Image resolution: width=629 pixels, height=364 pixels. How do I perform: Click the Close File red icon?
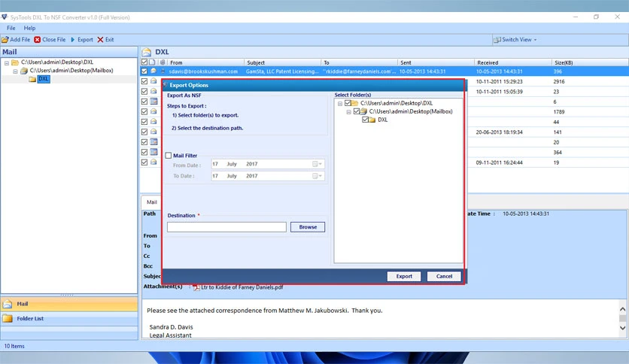38,40
